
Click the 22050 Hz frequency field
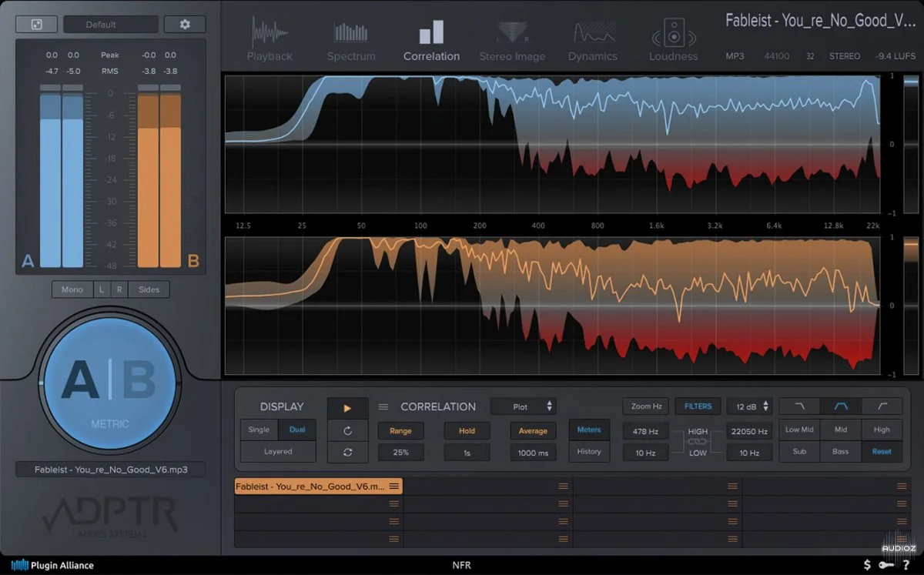point(749,431)
